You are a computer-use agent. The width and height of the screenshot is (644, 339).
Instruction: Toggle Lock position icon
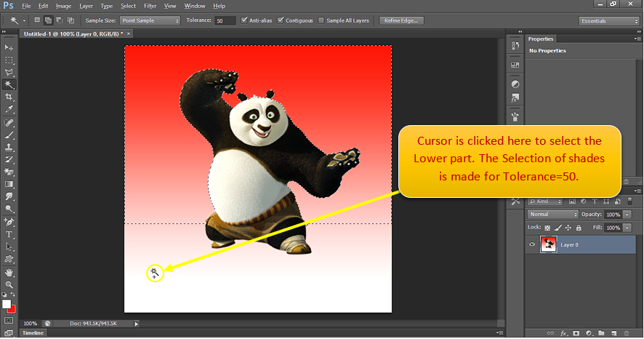[568, 228]
